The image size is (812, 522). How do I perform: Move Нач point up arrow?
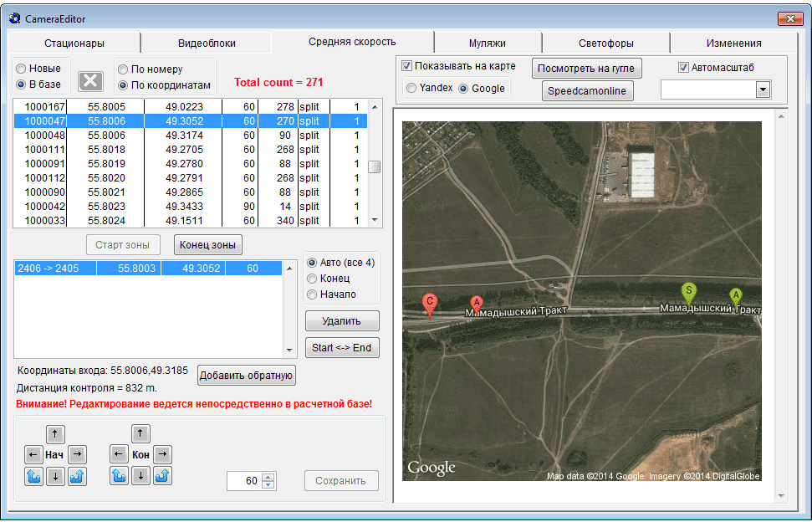pos(55,434)
